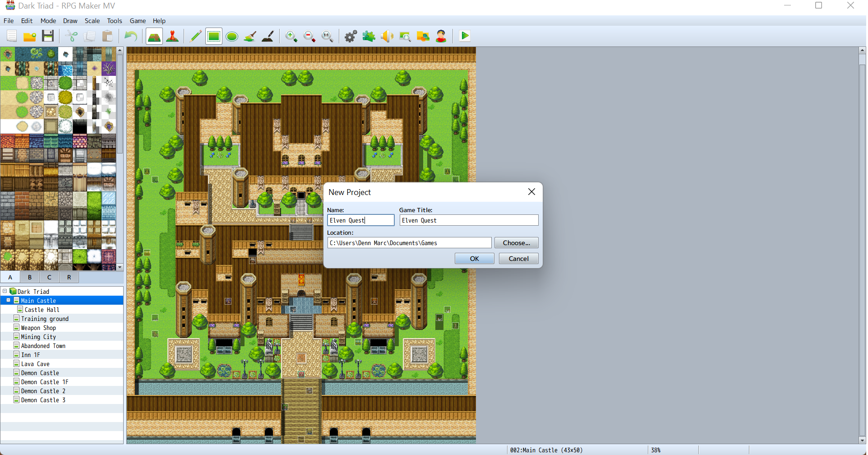Select the Abandoned Town map

[x=43, y=346]
